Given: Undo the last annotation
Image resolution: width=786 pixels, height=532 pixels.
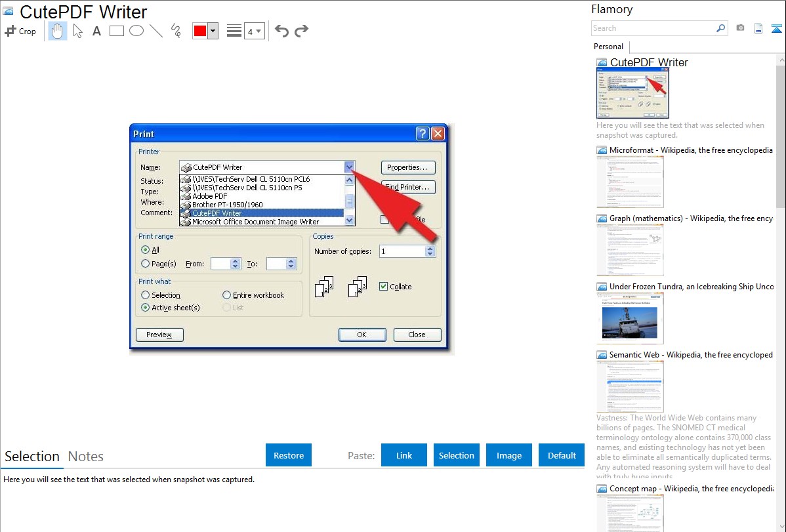Looking at the screenshot, I should [x=281, y=31].
